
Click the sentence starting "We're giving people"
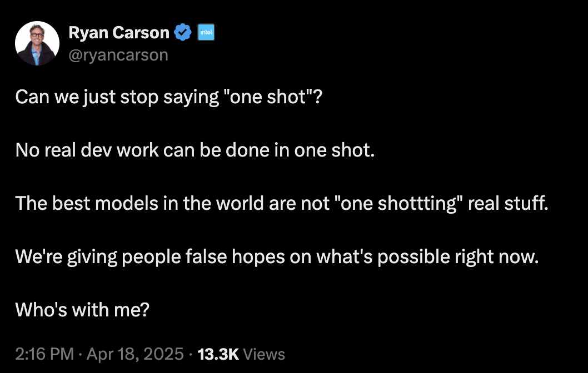[x=277, y=257]
